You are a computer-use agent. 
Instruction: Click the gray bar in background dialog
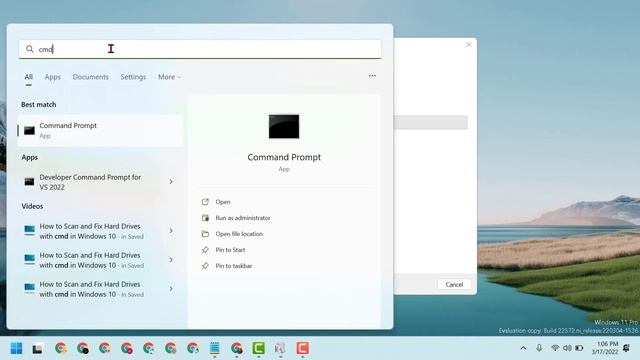pyautogui.click(x=430, y=122)
